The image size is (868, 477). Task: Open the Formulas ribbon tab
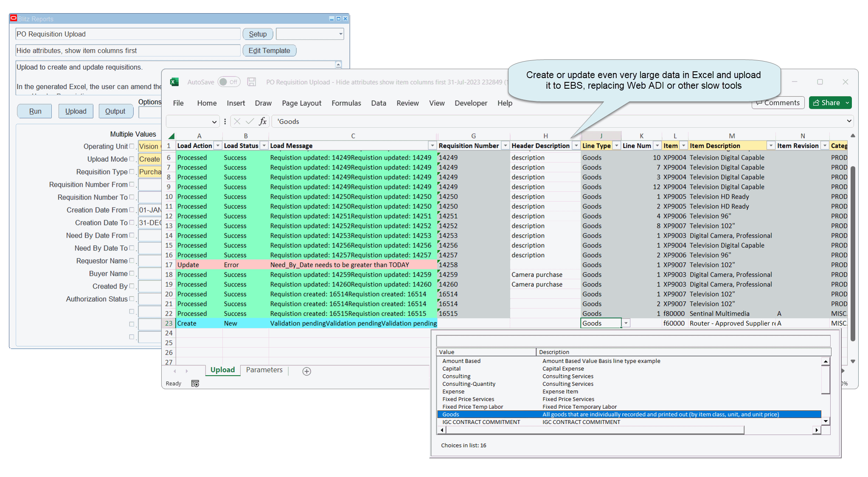pyautogui.click(x=346, y=103)
